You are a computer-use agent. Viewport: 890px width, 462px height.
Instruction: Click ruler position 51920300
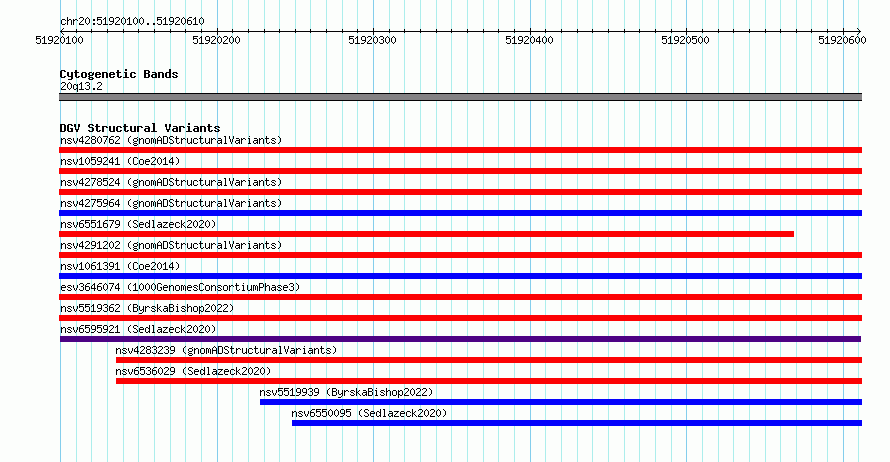(372, 40)
